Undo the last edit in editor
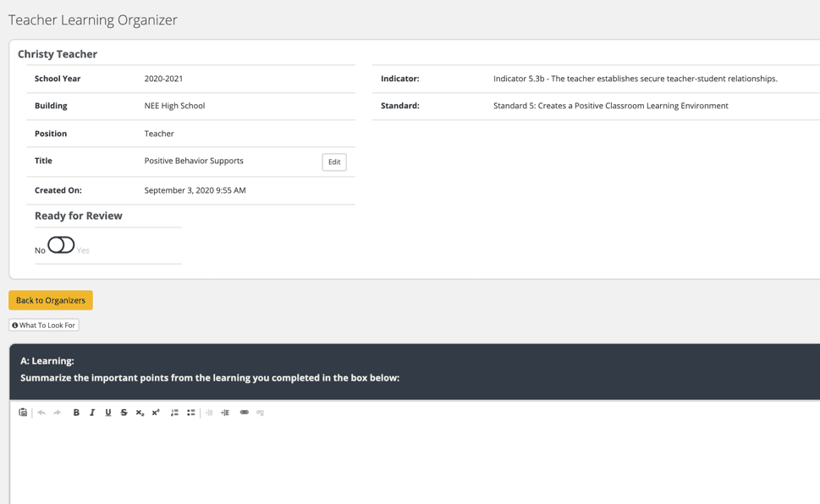The width and height of the screenshot is (820, 504). coord(41,413)
